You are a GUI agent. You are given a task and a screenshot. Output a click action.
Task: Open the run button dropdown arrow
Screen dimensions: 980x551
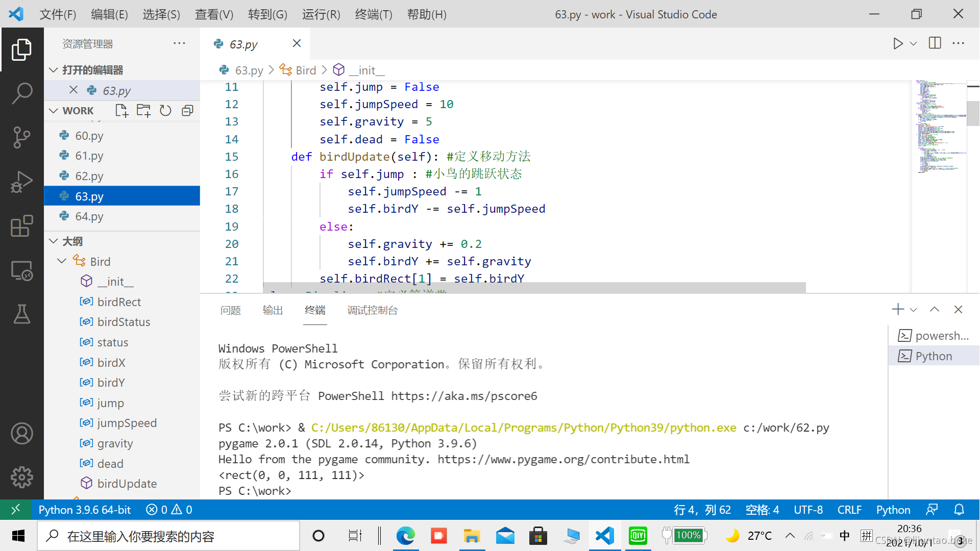[x=914, y=44]
